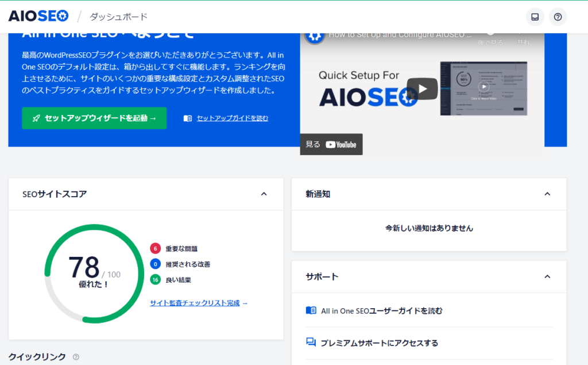588x365 pixels.
Task: Open the notifications inbox icon in header
Action: point(535,17)
